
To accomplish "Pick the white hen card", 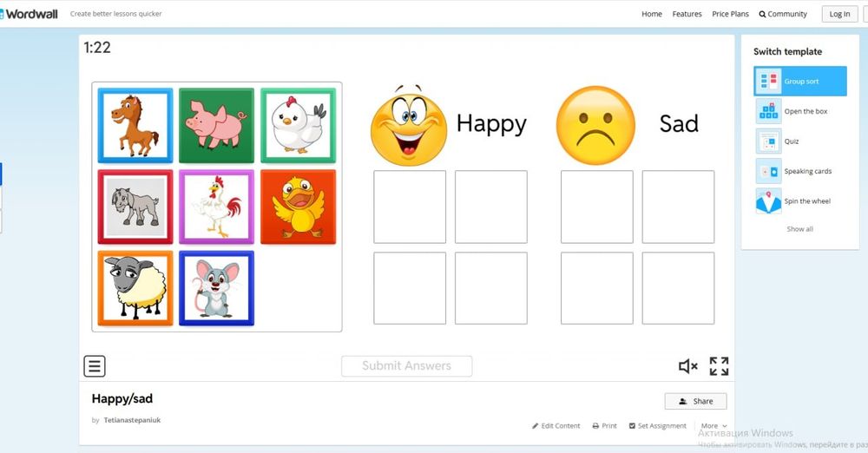I will (298, 126).
